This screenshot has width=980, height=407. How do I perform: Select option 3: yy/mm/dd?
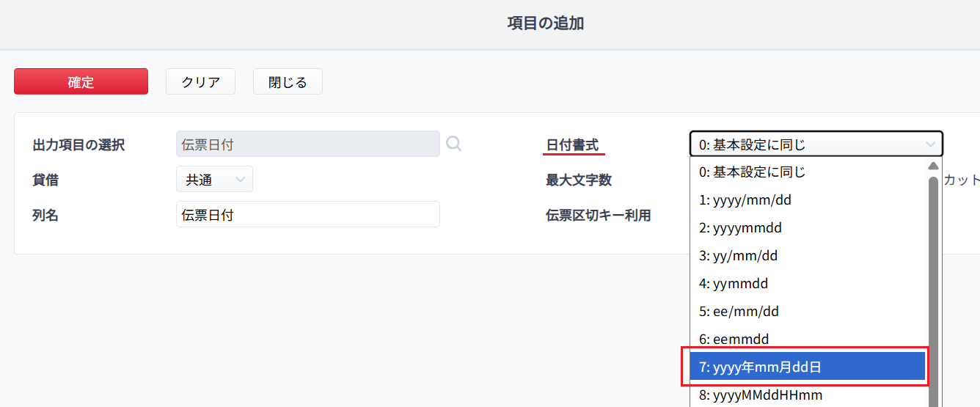tap(808, 256)
